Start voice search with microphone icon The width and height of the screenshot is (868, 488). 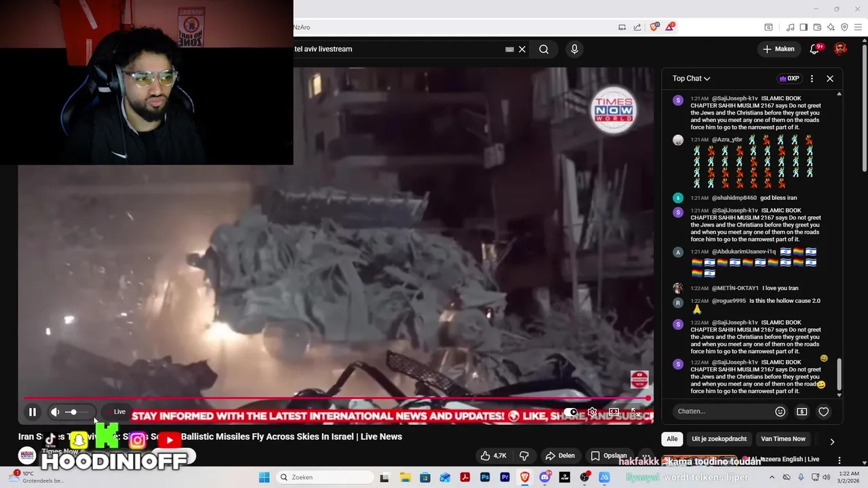point(574,49)
